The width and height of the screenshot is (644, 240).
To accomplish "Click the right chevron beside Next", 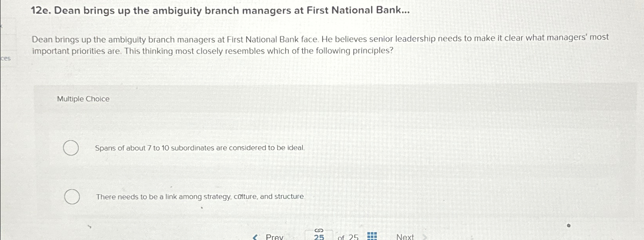I will (x=425, y=237).
